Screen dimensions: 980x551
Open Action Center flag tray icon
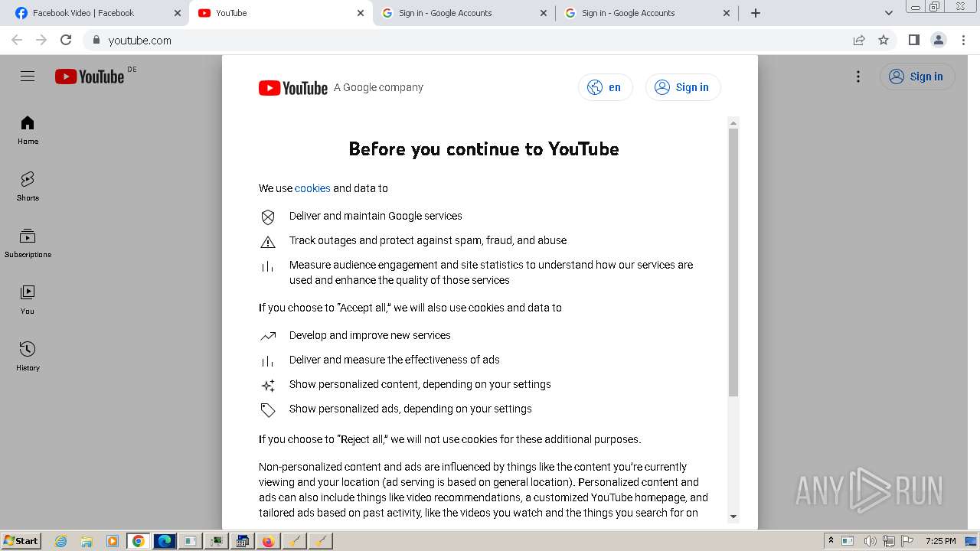click(907, 541)
